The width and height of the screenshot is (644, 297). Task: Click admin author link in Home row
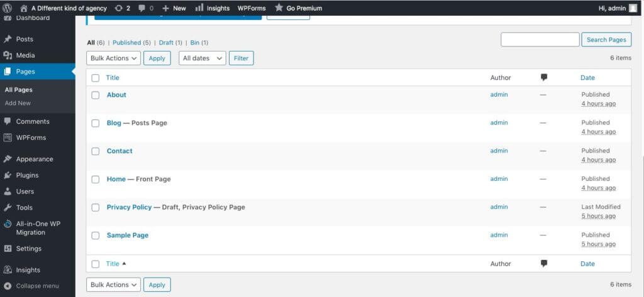point(499,179)
